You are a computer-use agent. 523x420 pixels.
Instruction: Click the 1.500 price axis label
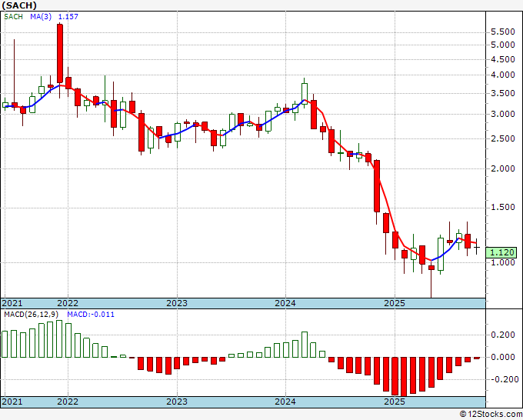click(x=503, y=208)
